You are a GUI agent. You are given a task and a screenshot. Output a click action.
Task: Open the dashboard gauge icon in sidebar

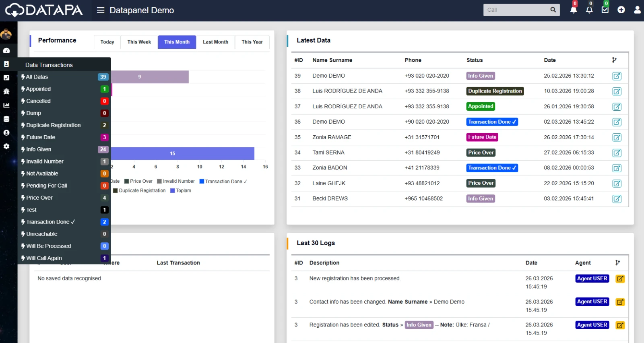click(6, 51)
